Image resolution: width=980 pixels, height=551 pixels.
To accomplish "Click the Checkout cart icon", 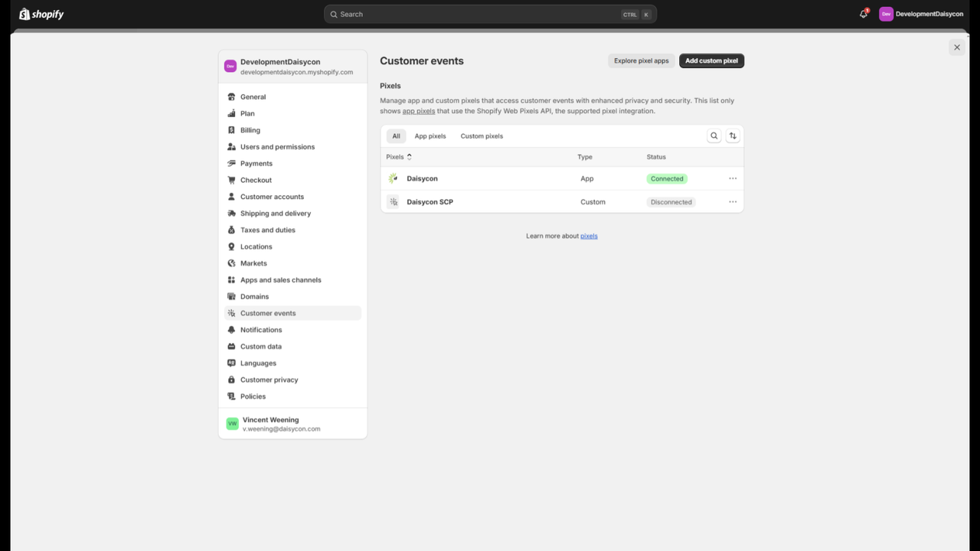I will [232, 180].
